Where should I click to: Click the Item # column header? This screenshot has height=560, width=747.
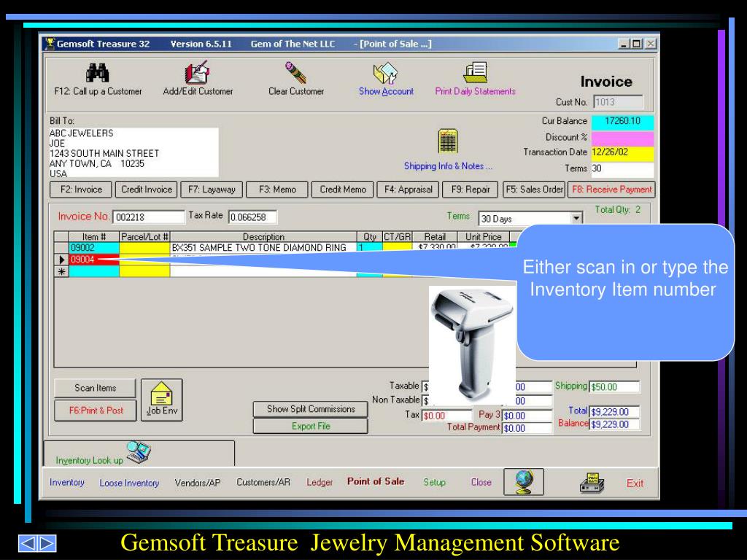[94, 237]
